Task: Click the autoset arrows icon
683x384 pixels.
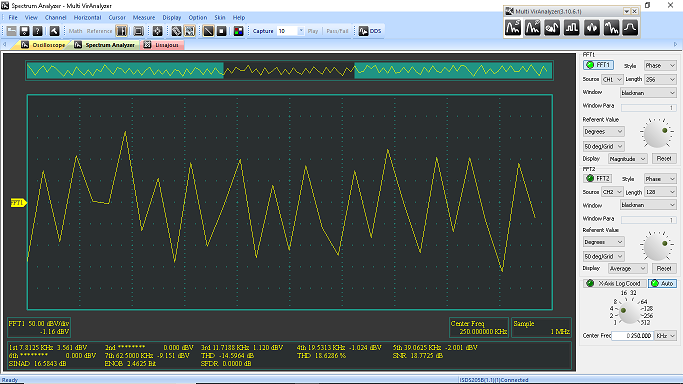Action: coord(157,31)
